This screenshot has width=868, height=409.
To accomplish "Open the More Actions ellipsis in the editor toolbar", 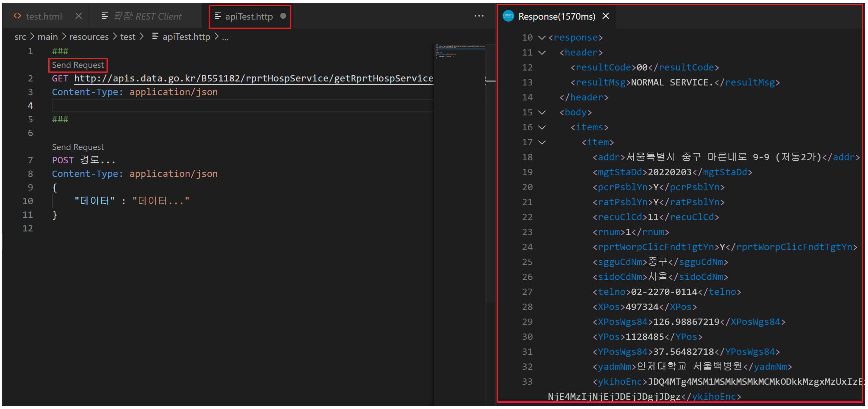I will (x=479, y=16).
